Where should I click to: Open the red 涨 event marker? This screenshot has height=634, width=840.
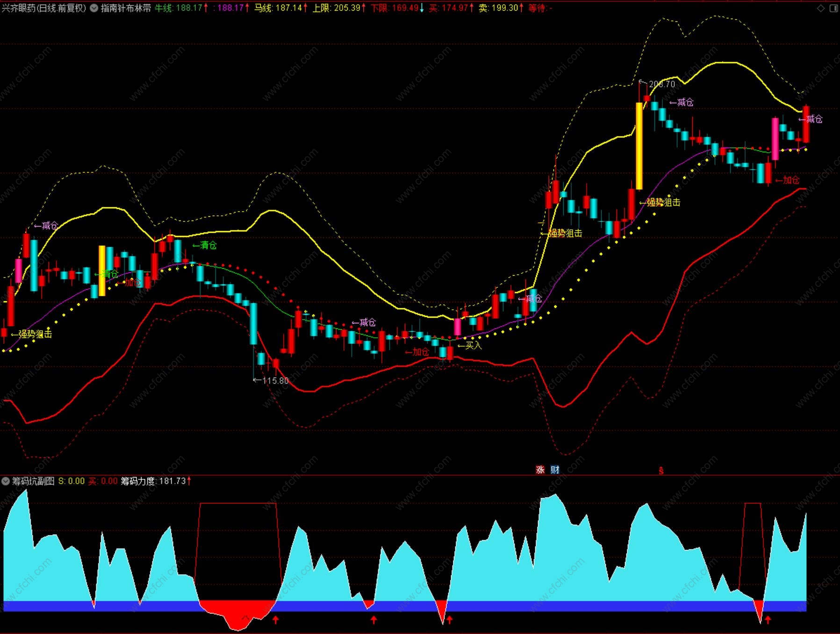[540, 470]
